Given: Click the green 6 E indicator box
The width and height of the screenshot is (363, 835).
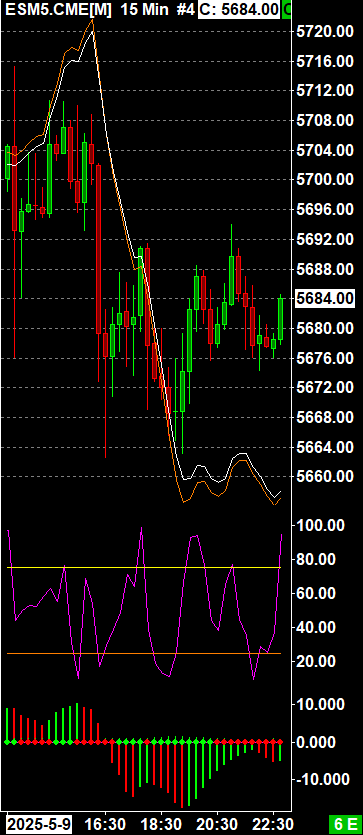Looking at the screenshot, I should 345,824.
